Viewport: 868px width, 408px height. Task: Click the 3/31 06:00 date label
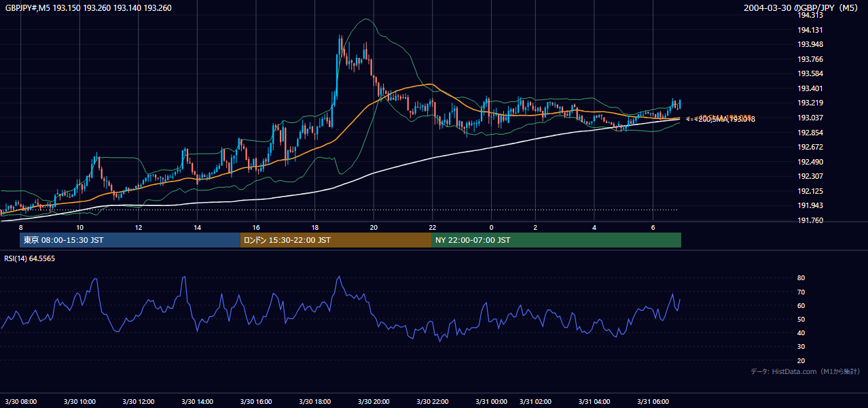pyautogui.click(x=653, y=402)
